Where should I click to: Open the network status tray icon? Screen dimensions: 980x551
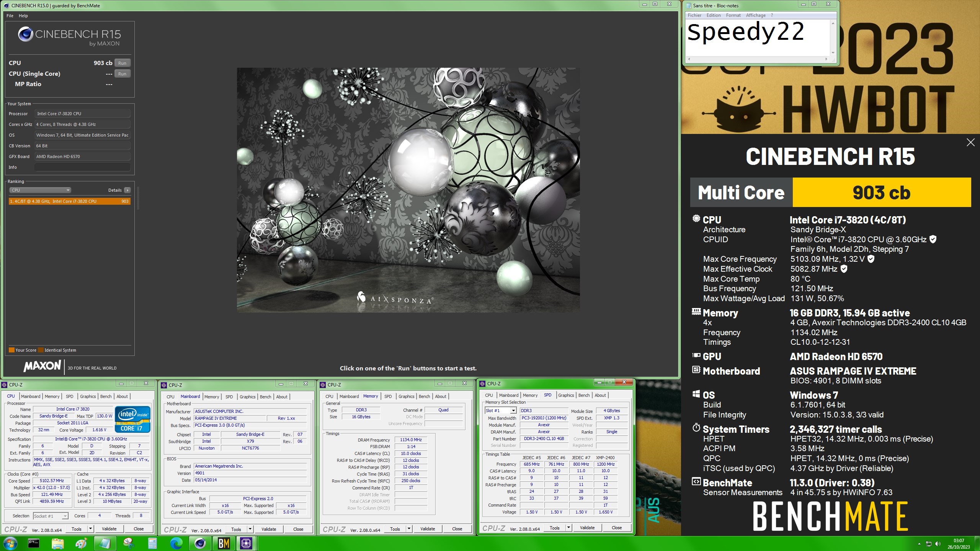point(929,544)
